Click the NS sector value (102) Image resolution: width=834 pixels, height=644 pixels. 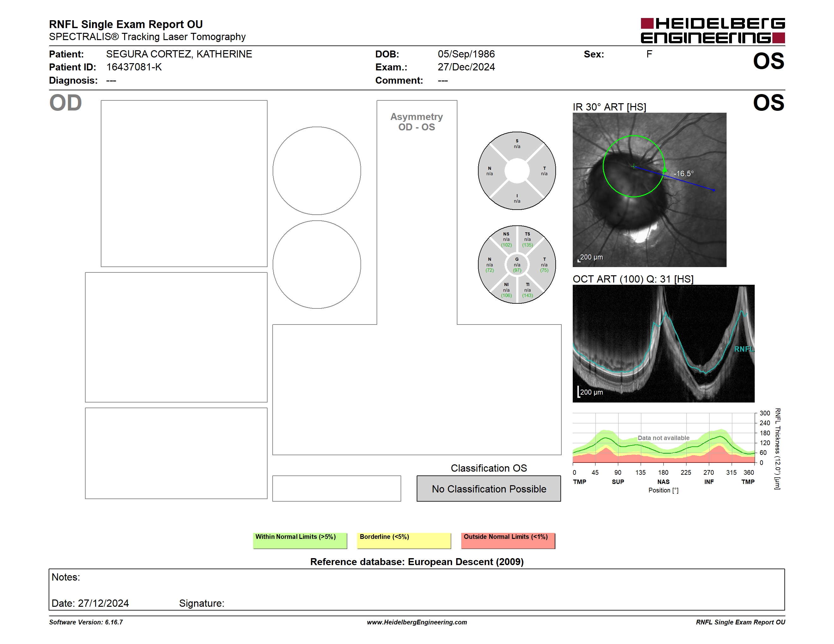click(506, 245)
